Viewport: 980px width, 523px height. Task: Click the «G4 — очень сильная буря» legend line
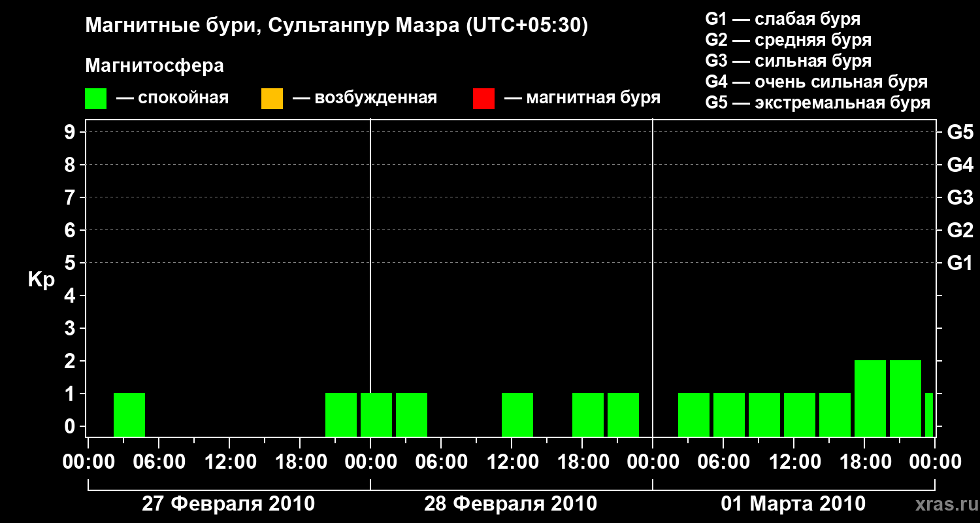click(x=817, y=82)
